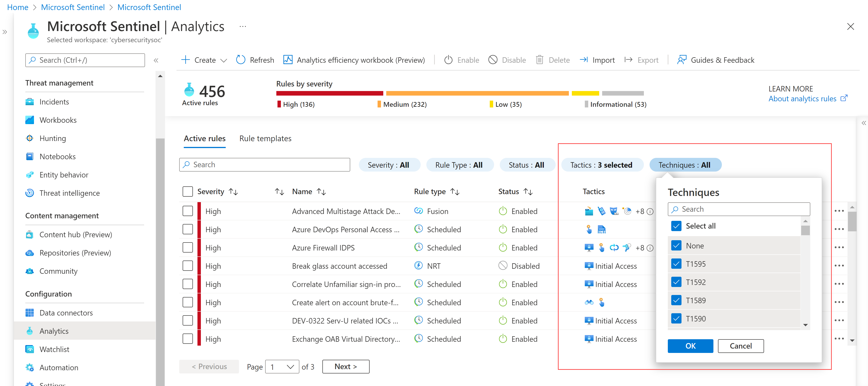Image resolution: width=868 pixels, height=386 pixels.
Task: Click the Low severity yellow bar
Action: point(585,93)
